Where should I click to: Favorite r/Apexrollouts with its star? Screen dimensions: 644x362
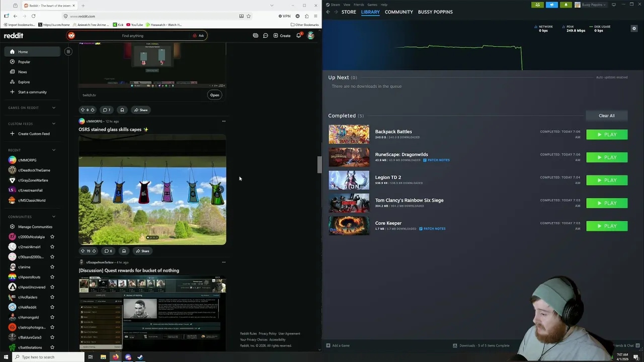(52, 277)
